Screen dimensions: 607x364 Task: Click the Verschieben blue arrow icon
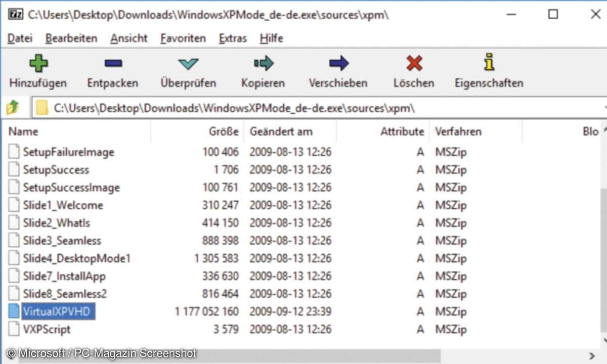point(338,63)
